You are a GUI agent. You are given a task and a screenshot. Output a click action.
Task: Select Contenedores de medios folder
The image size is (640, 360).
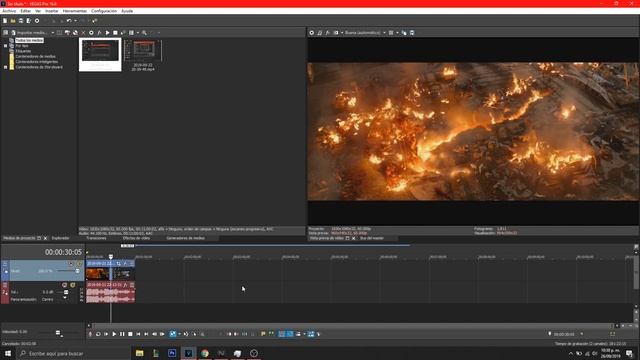(x=36, y=56)
